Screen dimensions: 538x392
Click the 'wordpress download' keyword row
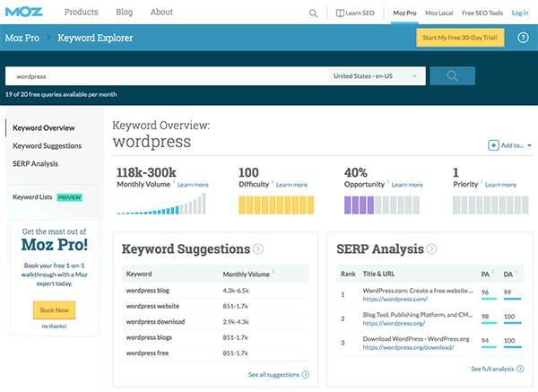click(215, 322)
